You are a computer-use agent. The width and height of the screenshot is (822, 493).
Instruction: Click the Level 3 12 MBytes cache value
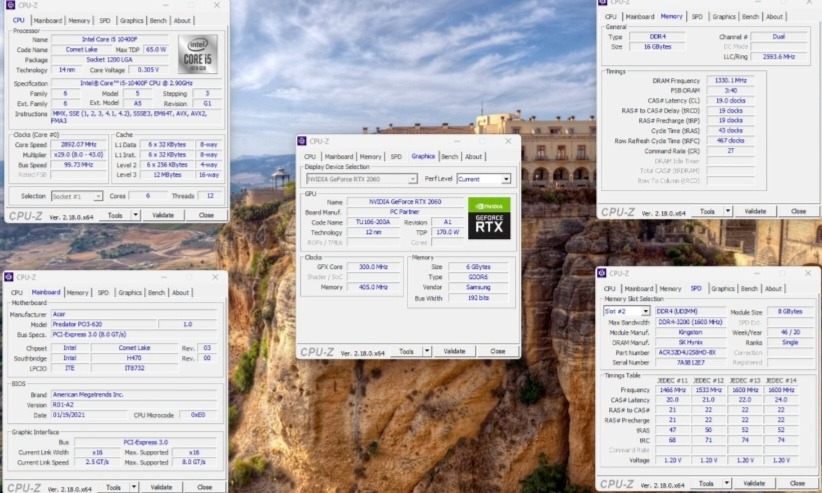click(167, 175)
